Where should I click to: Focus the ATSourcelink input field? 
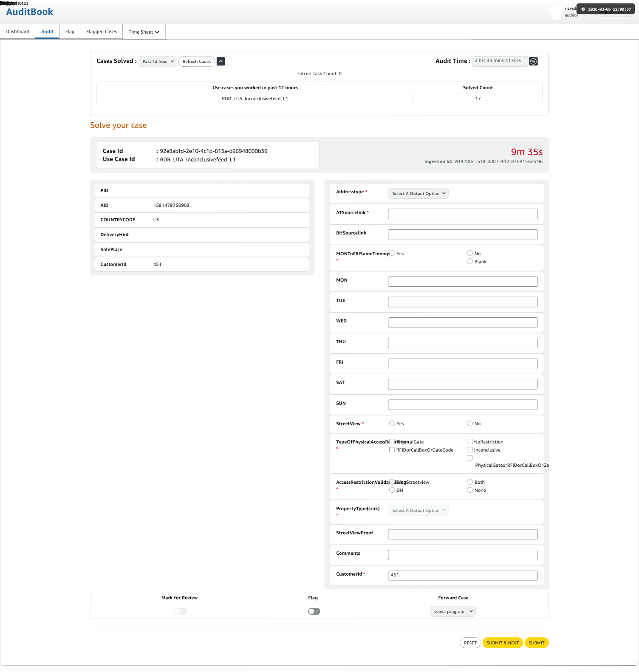(463, 214)
